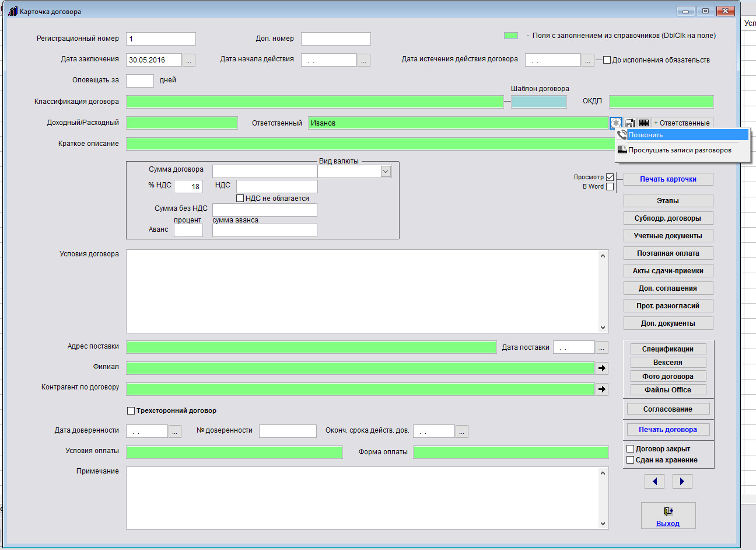The image size is (756, 550).
Task: Click into the Регистрационный номер input field
Action: (x=161, y=39)
